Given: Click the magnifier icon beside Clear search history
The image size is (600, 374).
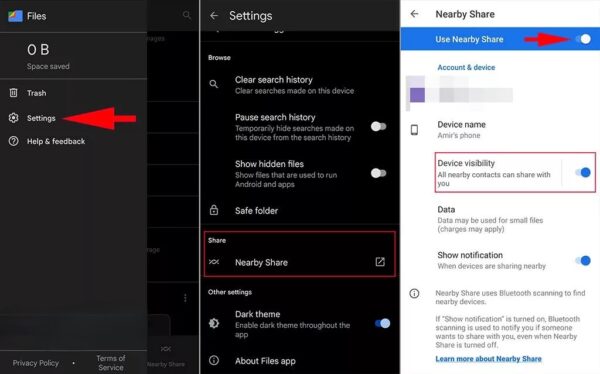Looking at the screenshot, I should pos(214,84).
